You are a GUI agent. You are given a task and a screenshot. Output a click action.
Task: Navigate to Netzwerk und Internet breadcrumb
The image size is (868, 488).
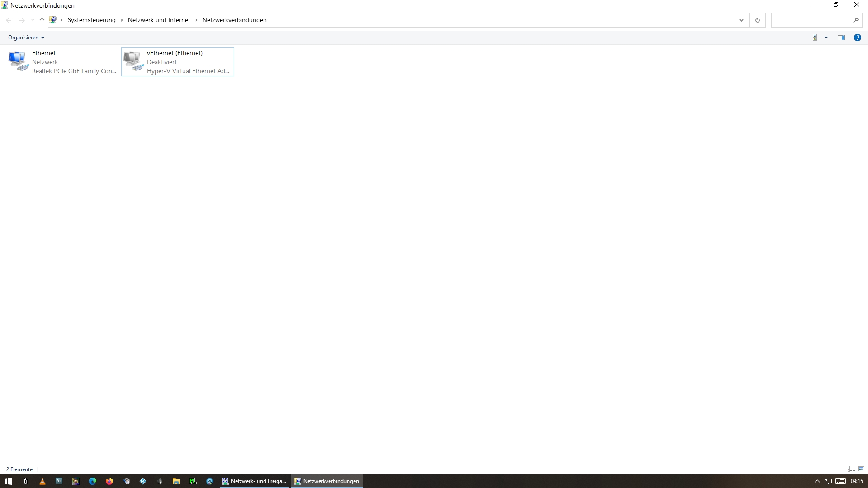click(159, 20)
